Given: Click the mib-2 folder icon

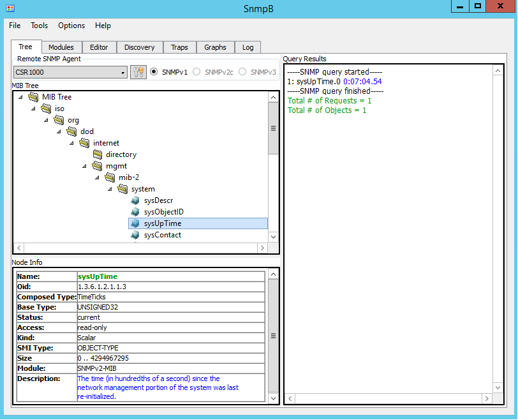Looking at the screenshot, I should [109, 177].
